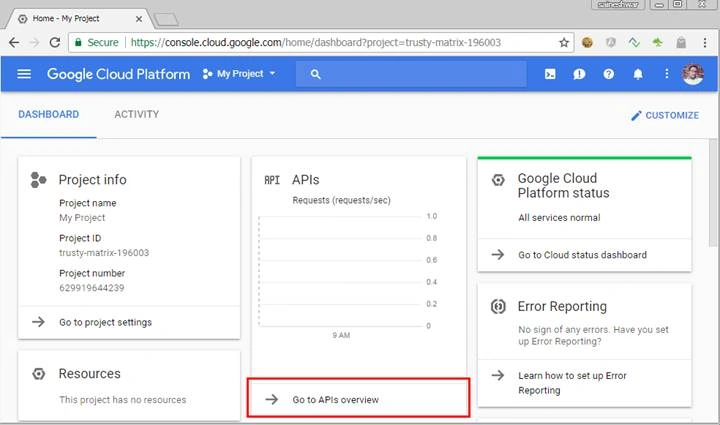Close the Home - My Project tab
Viewport: 720px width, 425px height.
tap(139, 19)
